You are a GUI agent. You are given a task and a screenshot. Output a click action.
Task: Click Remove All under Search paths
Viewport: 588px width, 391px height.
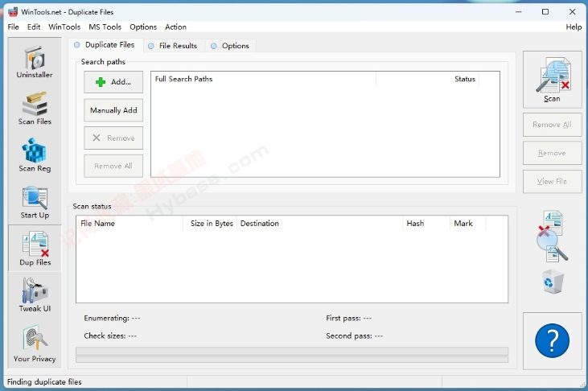[113, 166]
